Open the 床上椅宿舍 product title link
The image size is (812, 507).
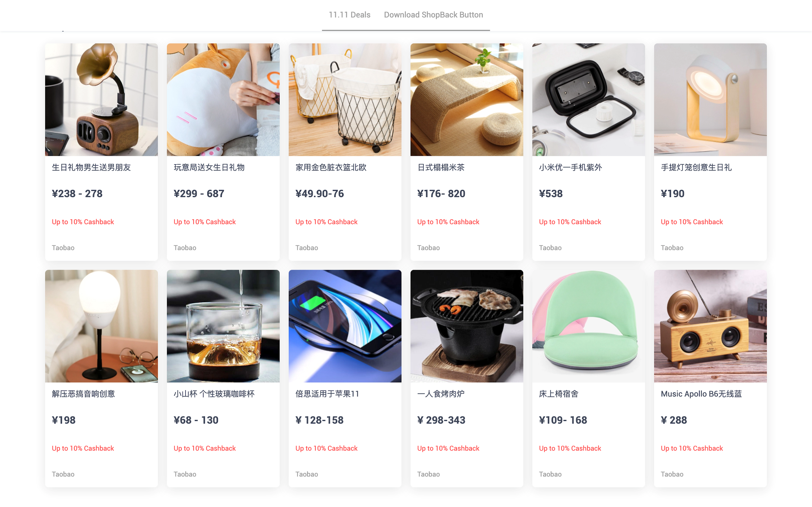coord(559,394)
